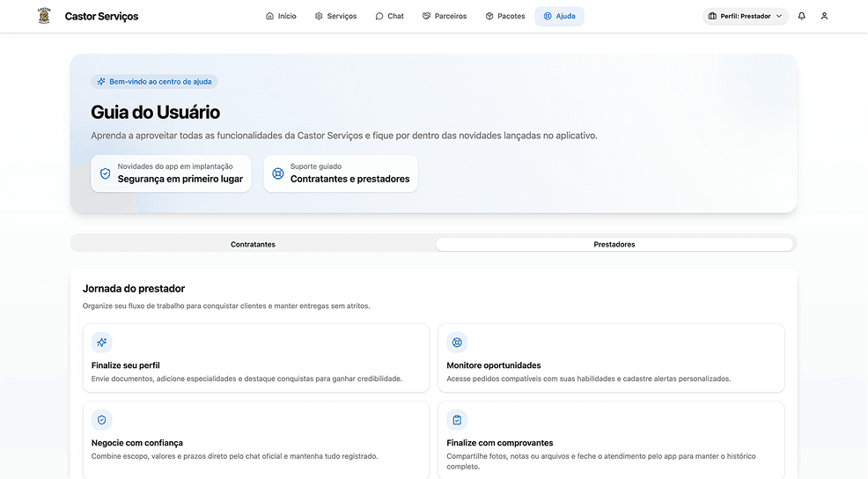Open the user account icon
Image resolution: width=868 pixels, height=479 pixels.
click(x=824, y=16)
